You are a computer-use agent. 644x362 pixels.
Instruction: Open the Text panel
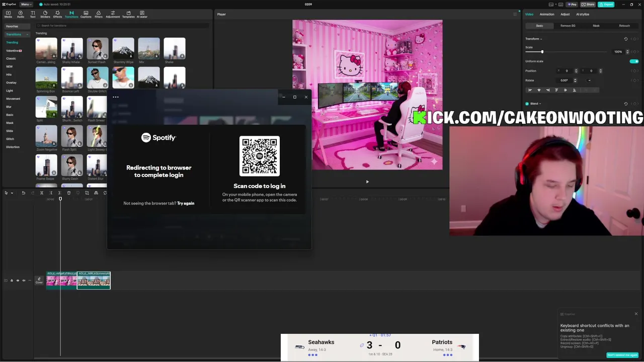point(33,14)
